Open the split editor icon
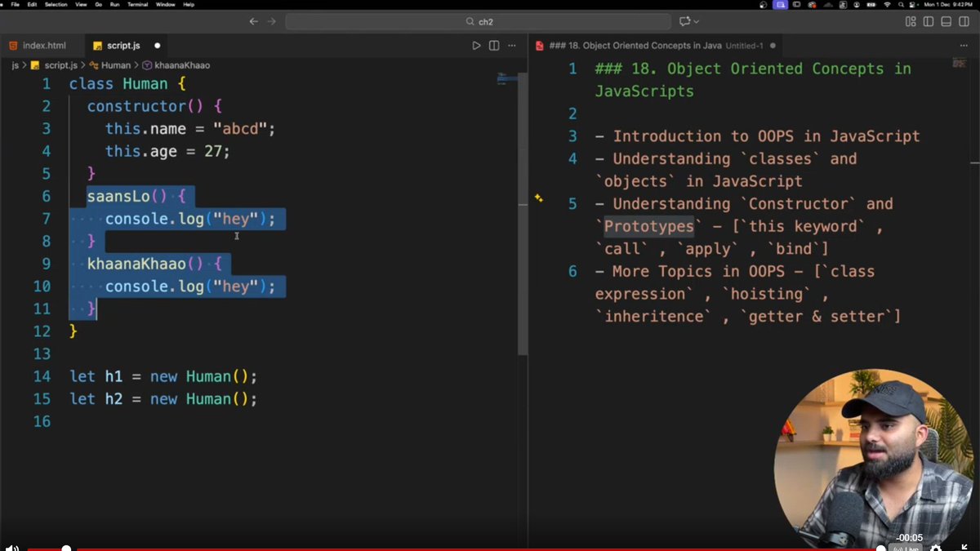Image resolution: width=980 pixels, height=551 pixels. click(x=493, y=46)
